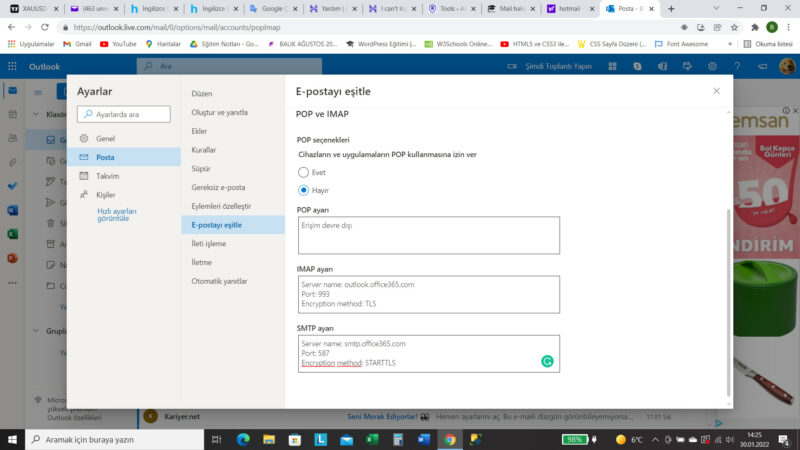This screenshot has height=450, width=800.
Task: Open Excel from the Windows taskbar
Action: coord(372,439)
